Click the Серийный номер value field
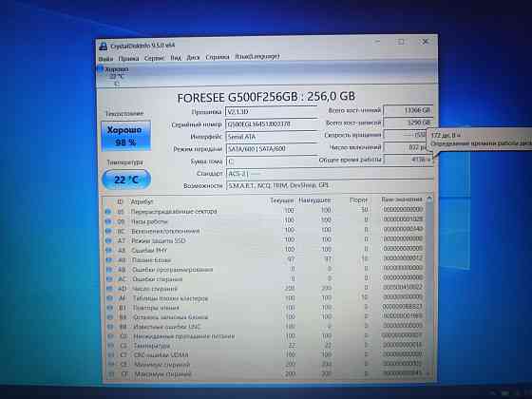 (272, 124)
